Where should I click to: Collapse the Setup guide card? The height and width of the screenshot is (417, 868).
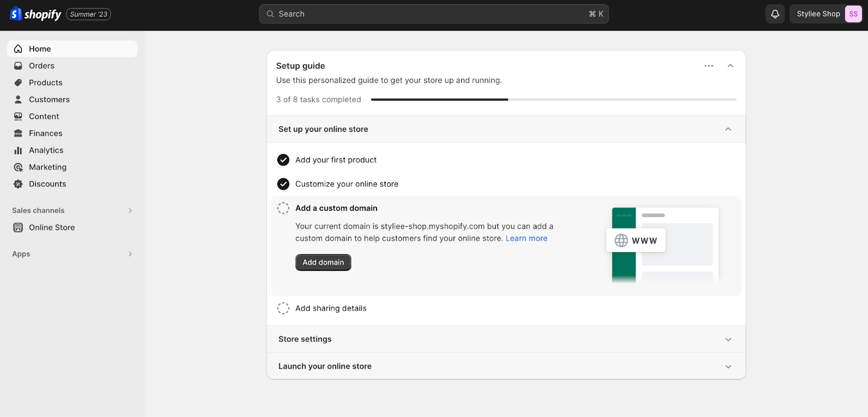tap(730, 66)
